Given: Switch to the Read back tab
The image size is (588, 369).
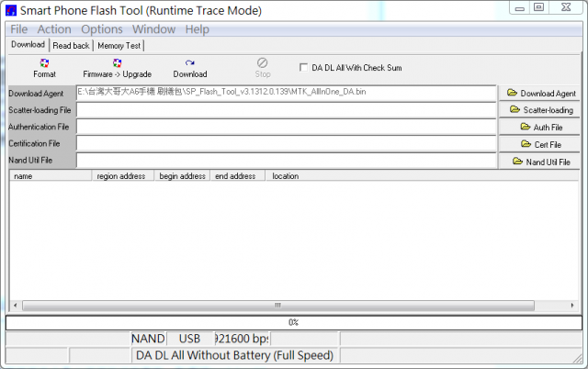Looking at the screenshot, I should click(71, 46).
